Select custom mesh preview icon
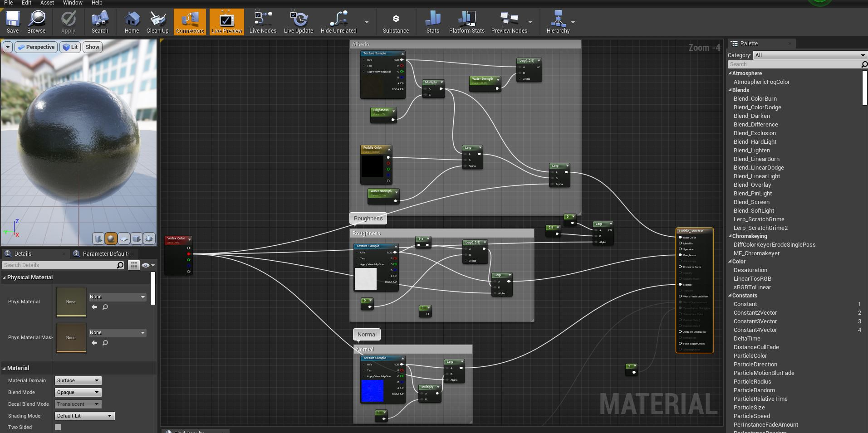The width and height of the screenshot is (868, 433). point(149,238)
